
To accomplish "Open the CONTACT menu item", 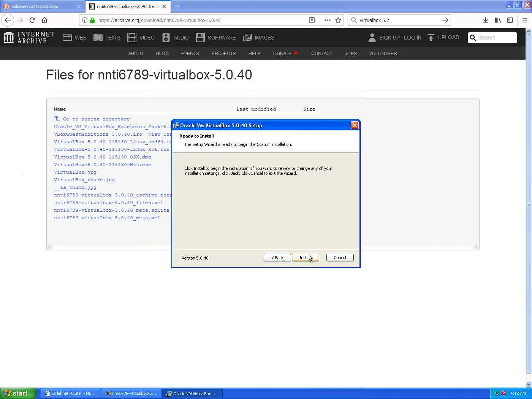I will [322, 54].
